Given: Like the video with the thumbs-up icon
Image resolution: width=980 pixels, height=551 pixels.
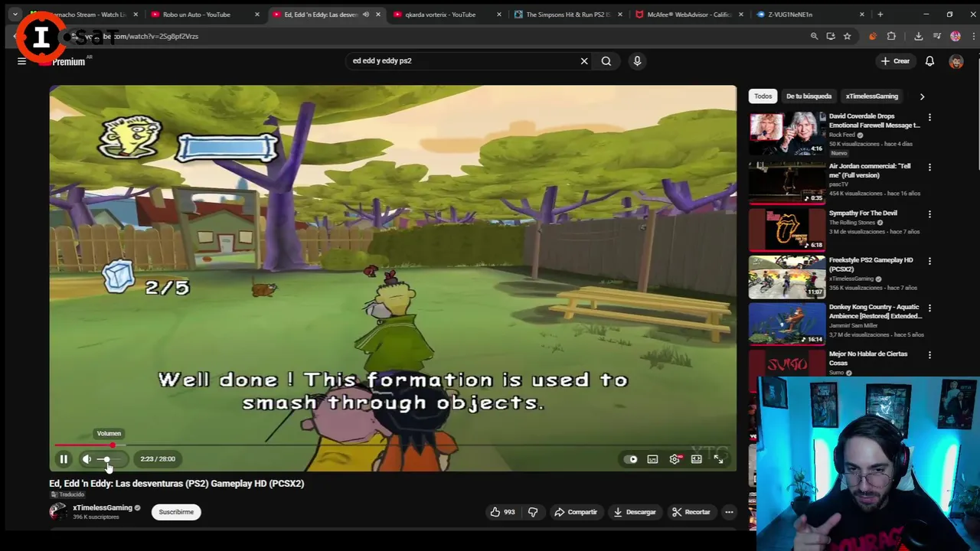Looking at the screenshot, I should 502,512.
